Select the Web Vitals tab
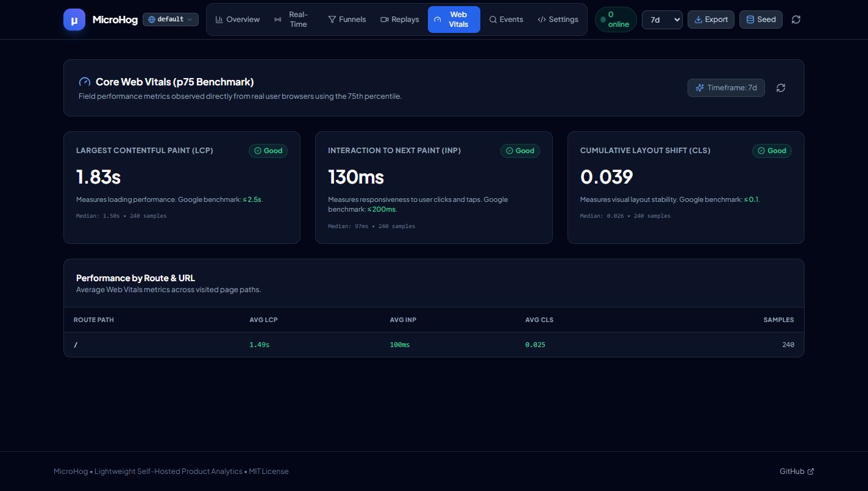 pyautogui.click(x=454, y=20)
